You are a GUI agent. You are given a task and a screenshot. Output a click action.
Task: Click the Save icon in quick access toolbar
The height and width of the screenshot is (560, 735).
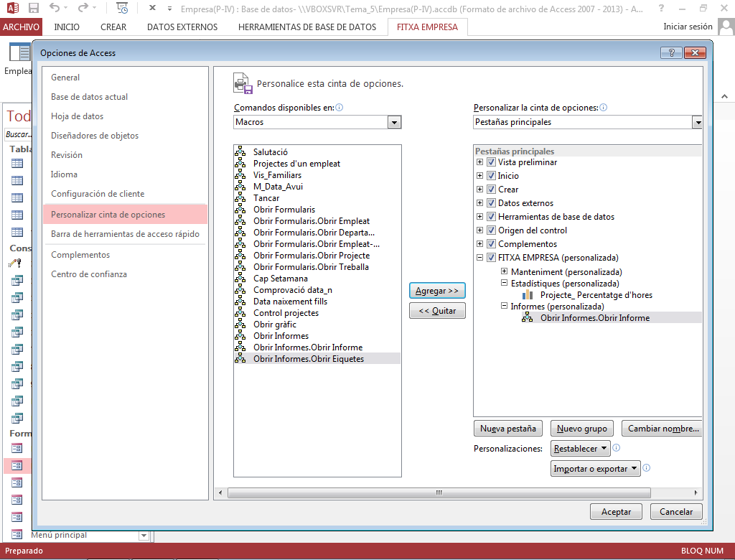coord(33,8)
